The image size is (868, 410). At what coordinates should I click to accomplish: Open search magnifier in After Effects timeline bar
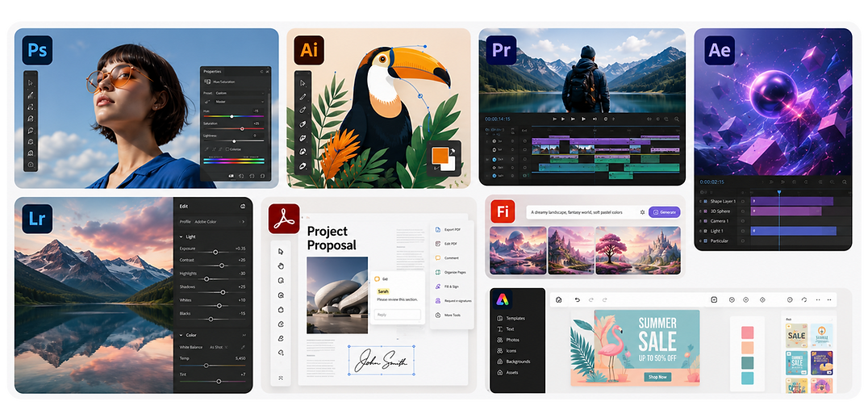click(844, 182)
